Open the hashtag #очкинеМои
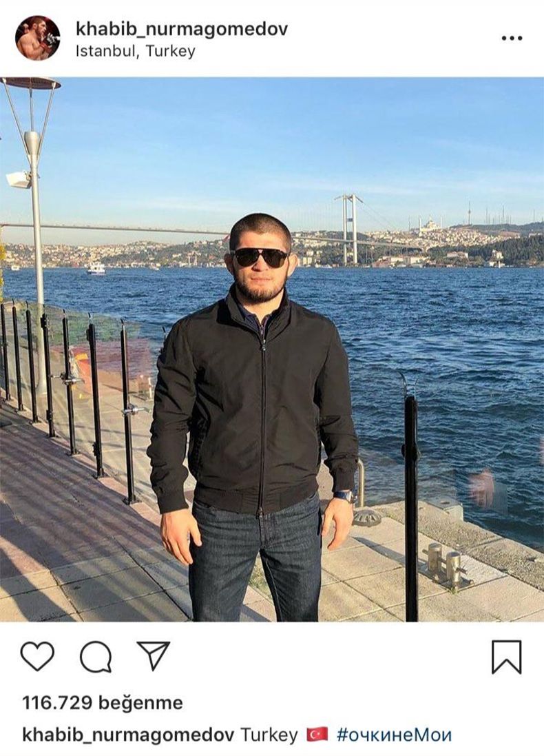 pyautogui.click(x=394, y=735)
